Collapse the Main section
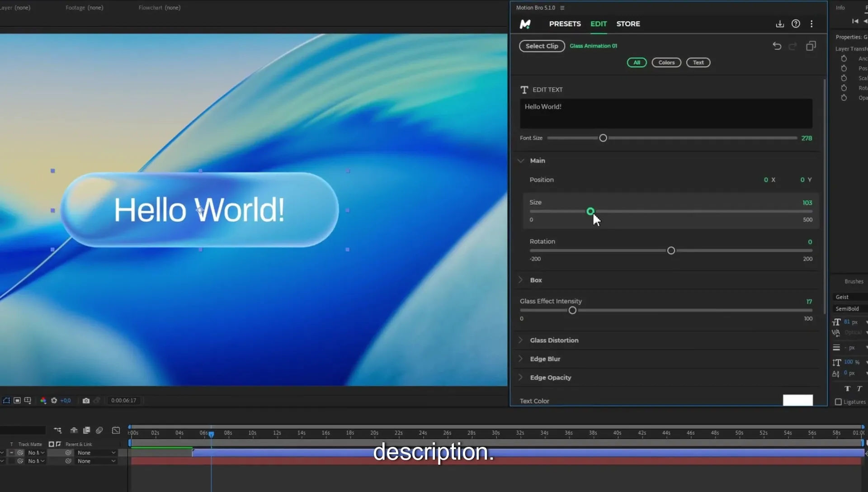This screenshot has width=868, height=492. tap(521, 161)
